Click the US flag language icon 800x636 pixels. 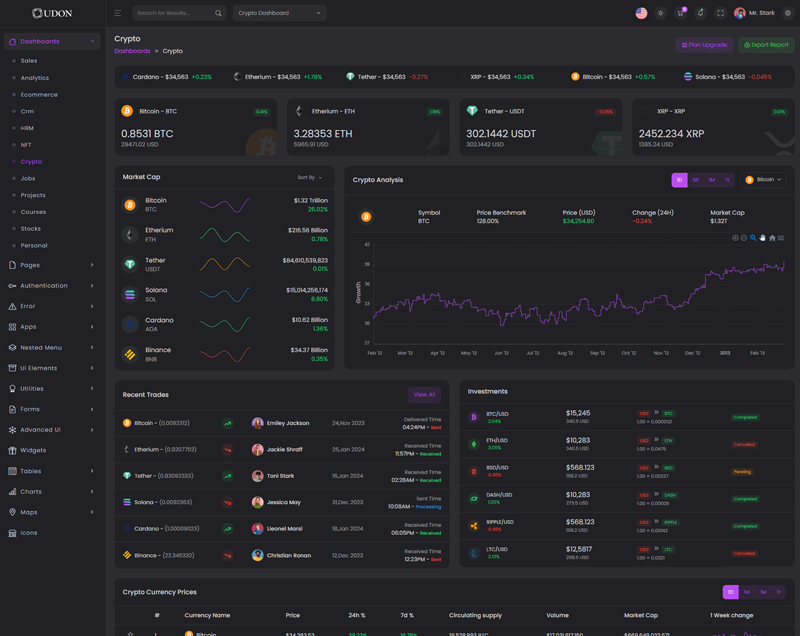[x=641, y=13]
